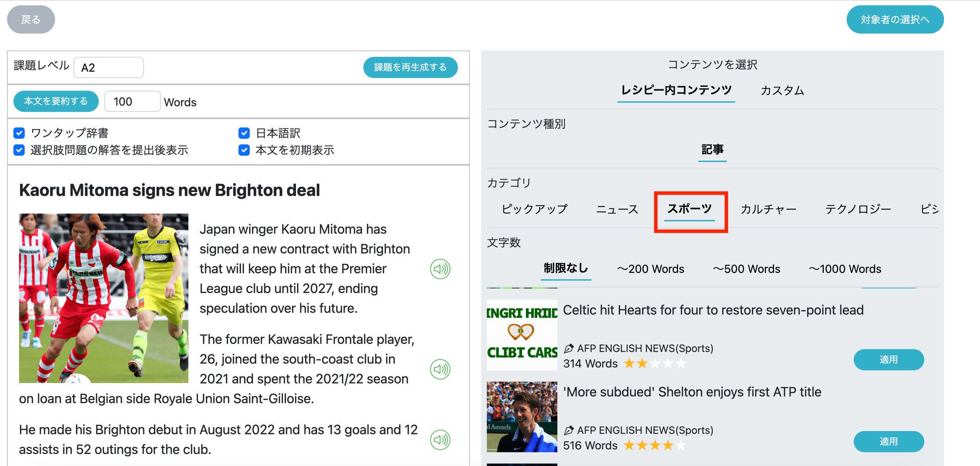980x466 pixels.
Task: Click the Shelton tennis article thumbnail
Action: pyautogui.click(x=522, y=417)
